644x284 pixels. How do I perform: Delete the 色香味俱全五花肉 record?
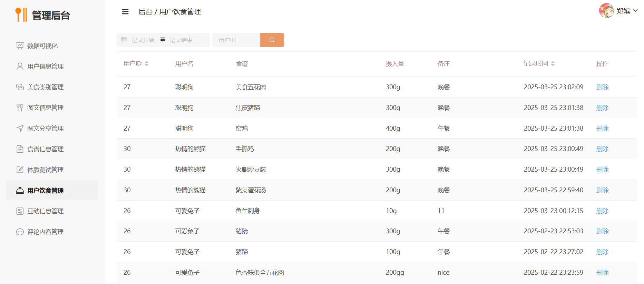tap(602, 273)
